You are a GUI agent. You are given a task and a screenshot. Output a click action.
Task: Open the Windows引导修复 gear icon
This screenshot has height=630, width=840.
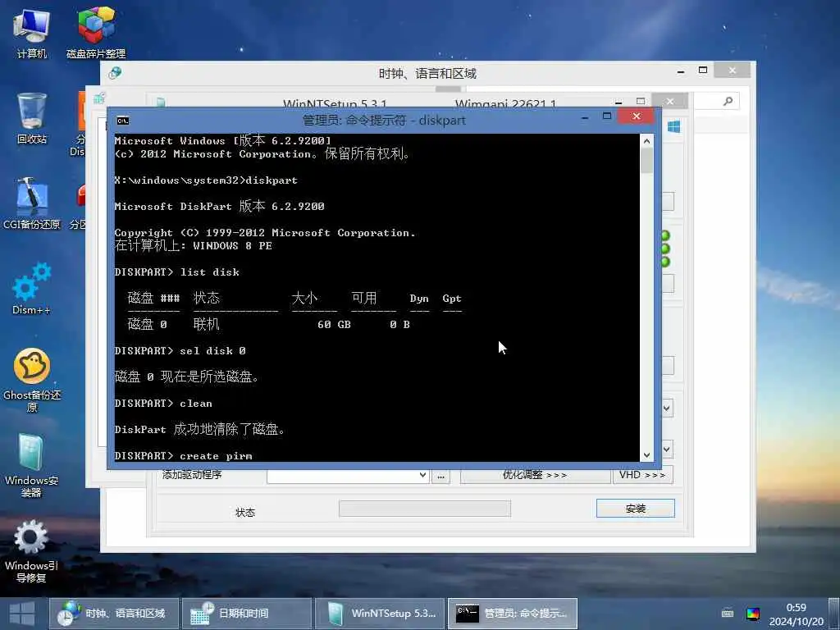(x=32, y=550)
